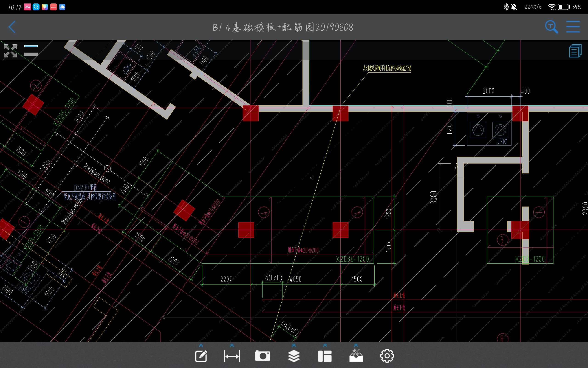588x368 pixels.
Task: Expand chevron above the layout panels tool
Action: (325, 345)
